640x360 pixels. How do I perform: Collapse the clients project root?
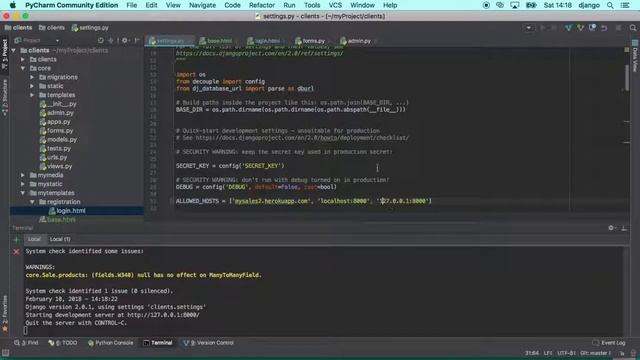(x=14, y=51)
